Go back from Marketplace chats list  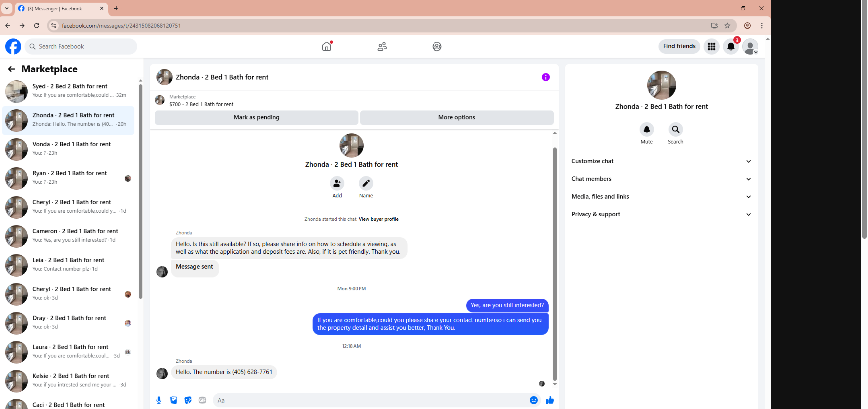pos(11,69)
